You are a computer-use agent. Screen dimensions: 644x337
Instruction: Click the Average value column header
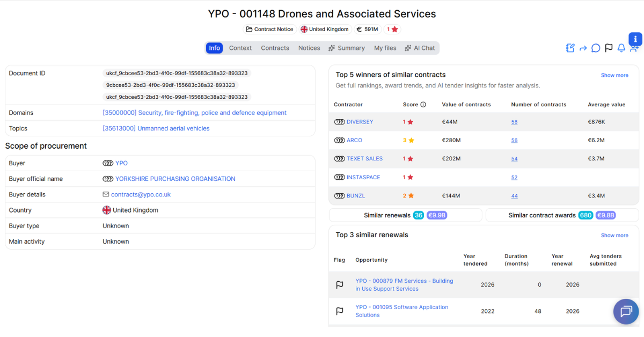point(606,105)
